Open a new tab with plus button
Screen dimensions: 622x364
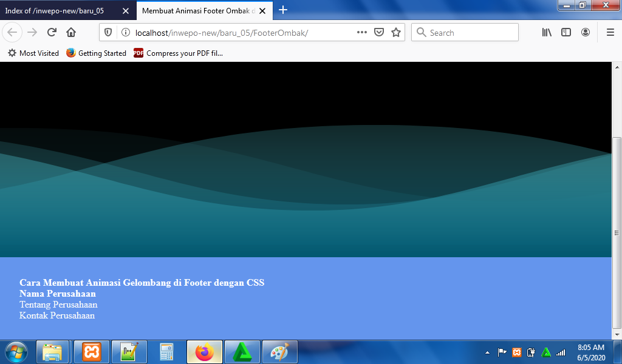[x=283, y=10]
